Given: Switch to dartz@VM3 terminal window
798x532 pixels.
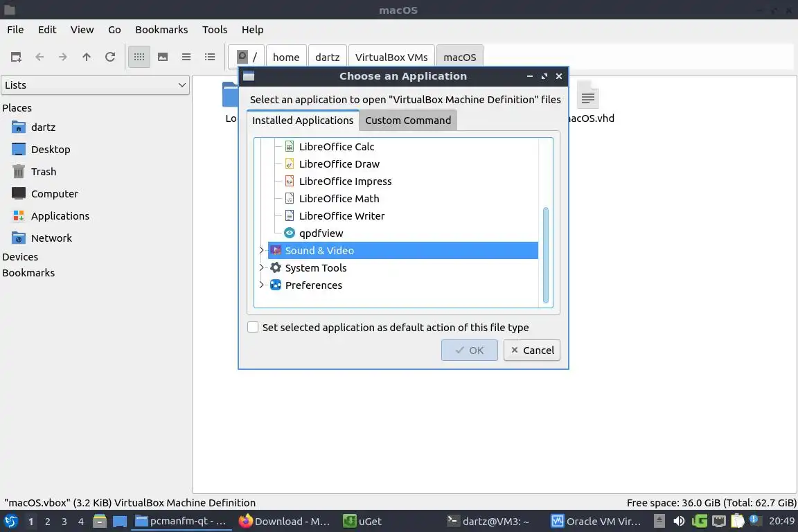Looking at the screenshot, I should click(x=488, y=522).
